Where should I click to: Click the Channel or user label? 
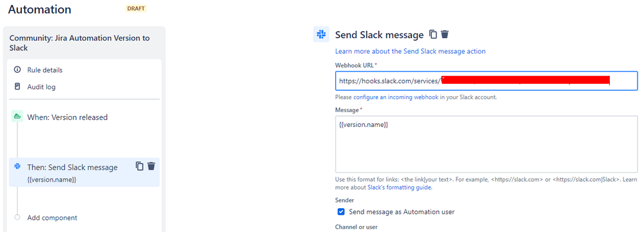click(356, 227)
